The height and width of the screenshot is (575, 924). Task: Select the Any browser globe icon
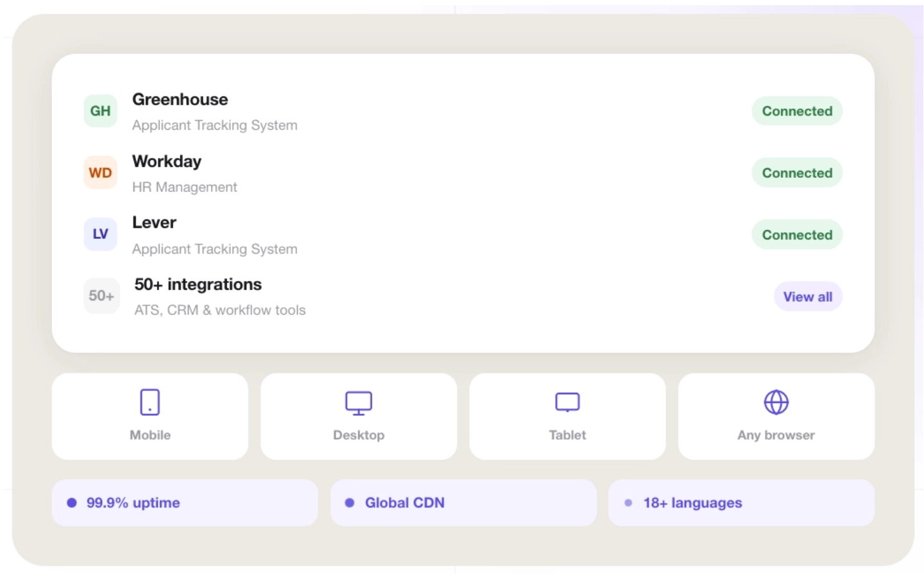776,402
